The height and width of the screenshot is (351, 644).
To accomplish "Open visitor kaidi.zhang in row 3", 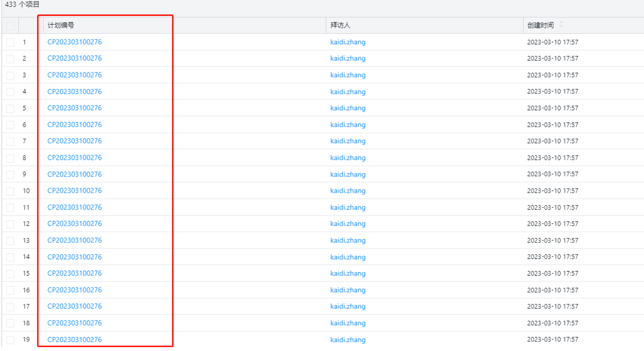I will coord(348,75).
